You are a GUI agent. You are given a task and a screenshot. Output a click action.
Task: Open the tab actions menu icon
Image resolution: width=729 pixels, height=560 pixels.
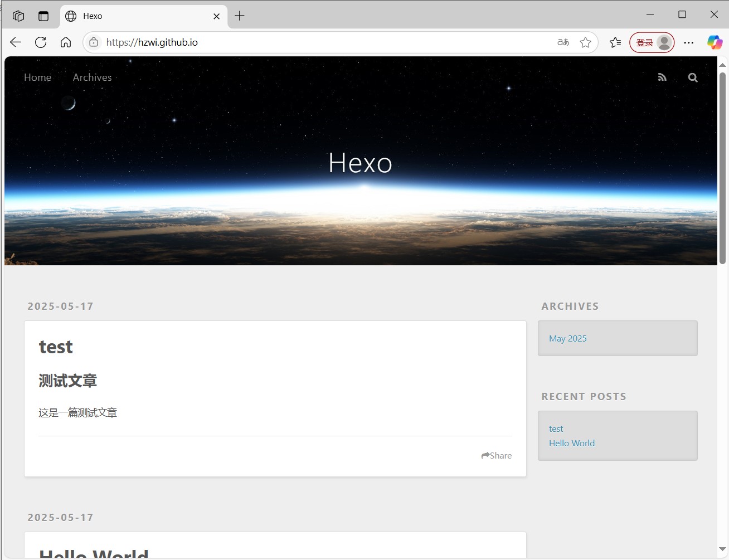click(43, 16)
